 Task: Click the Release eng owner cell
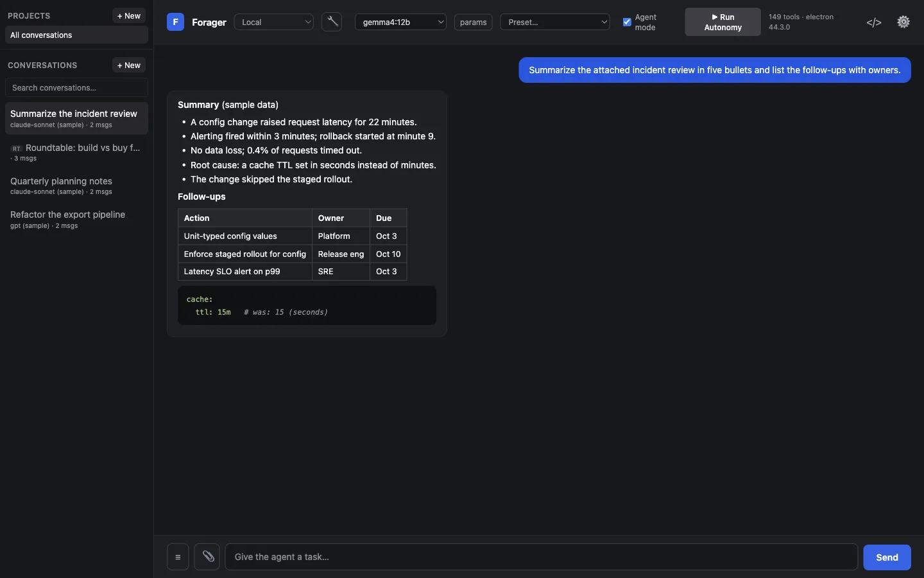[341, 254]
